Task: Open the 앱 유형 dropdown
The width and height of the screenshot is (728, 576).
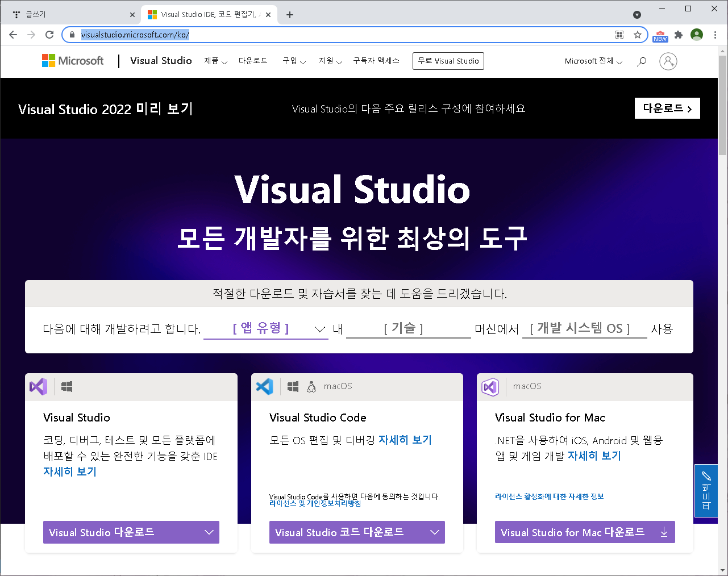Action: 266,328
